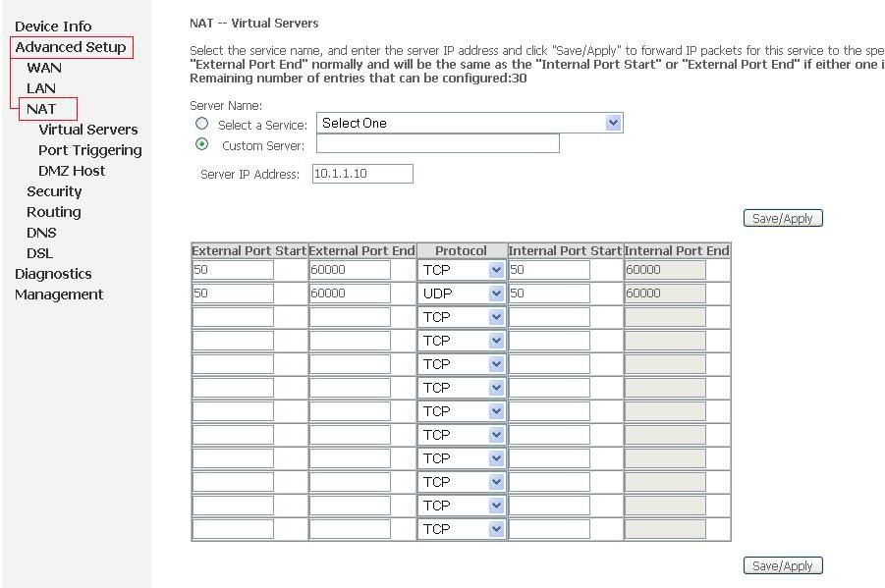Click the Custom Server name text field

437,143
